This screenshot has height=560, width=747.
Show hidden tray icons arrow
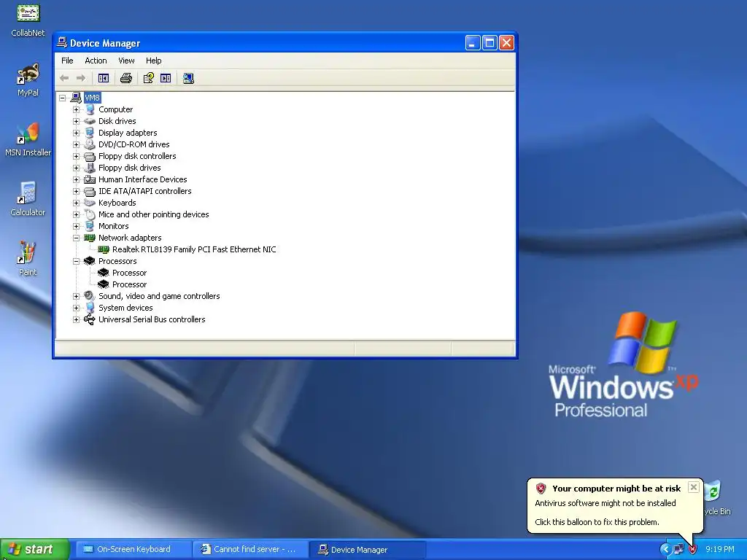[665, 550]
